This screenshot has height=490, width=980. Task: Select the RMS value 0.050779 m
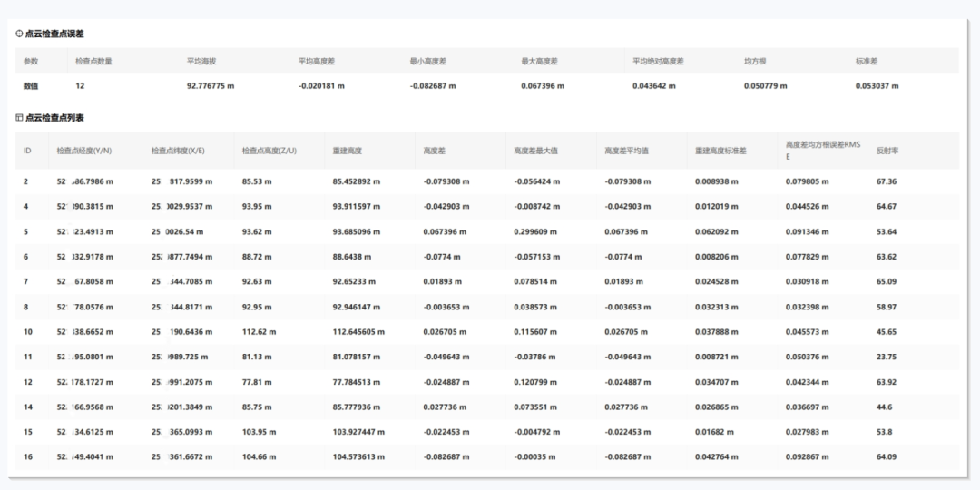pos(766,86)
